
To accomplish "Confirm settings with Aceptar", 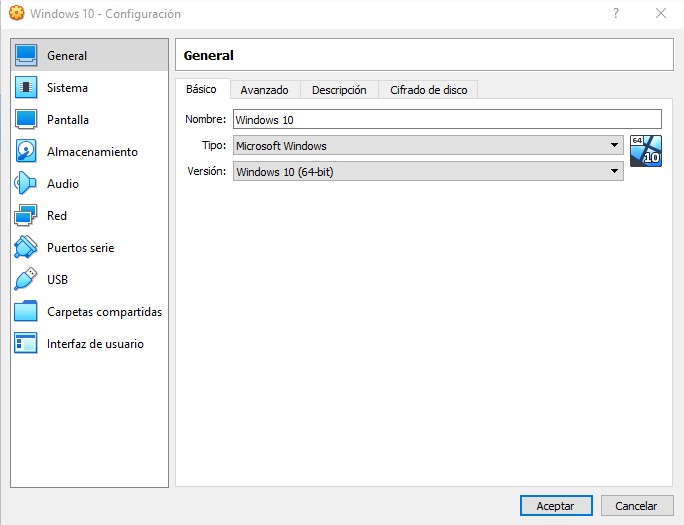I will (x=556, y=506).
